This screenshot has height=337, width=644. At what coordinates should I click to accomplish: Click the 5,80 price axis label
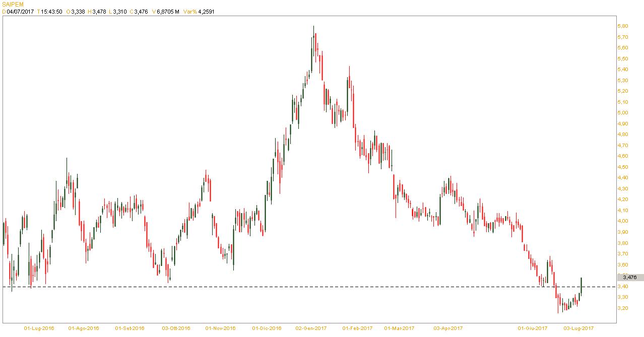622,26
